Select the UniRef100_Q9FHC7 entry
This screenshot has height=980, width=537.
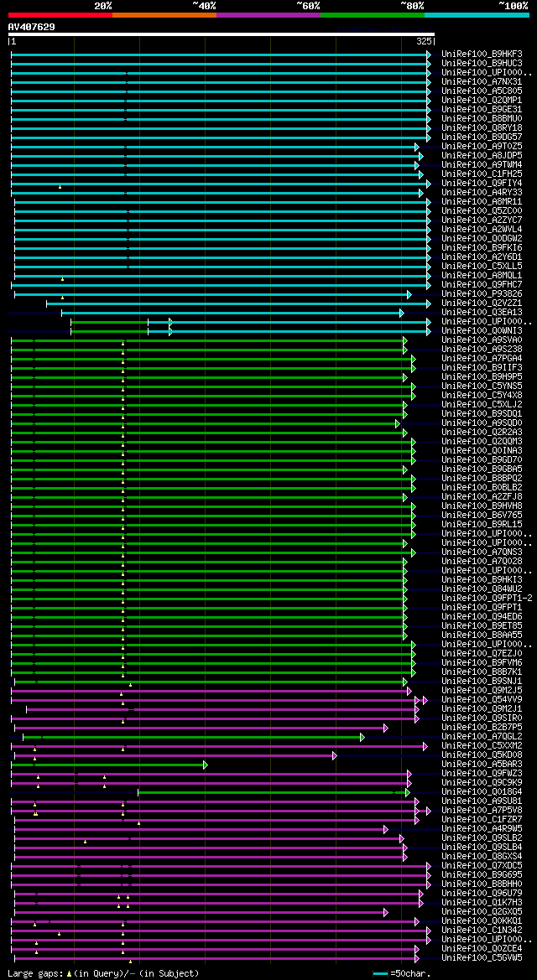click(x=482, y=284)
